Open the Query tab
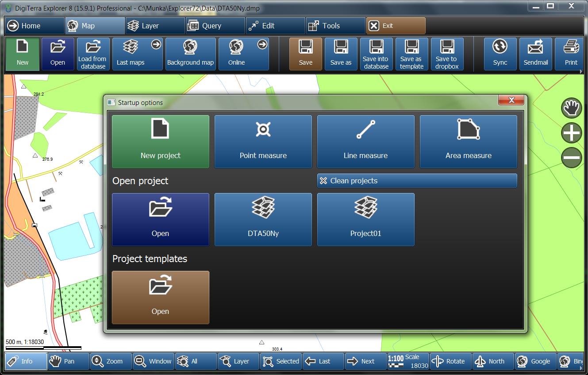The image size is (588, 375). (215, 26)
